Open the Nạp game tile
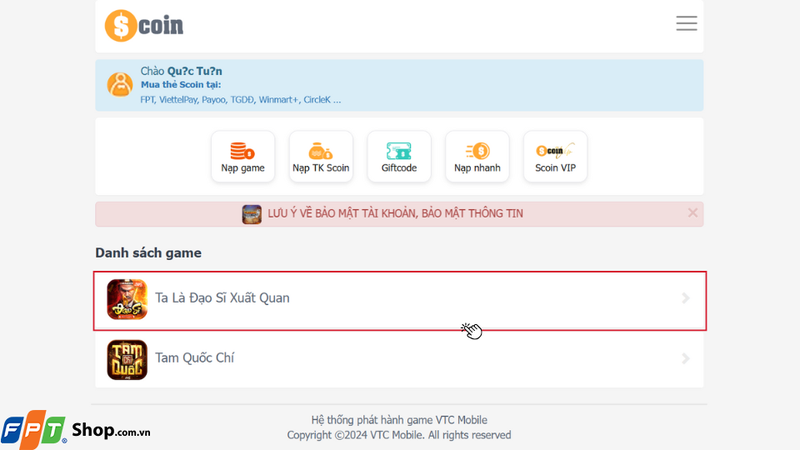Image resolution: width=800 pixels, height=450 pixels. pyautogui.click(x=243, y=157)
